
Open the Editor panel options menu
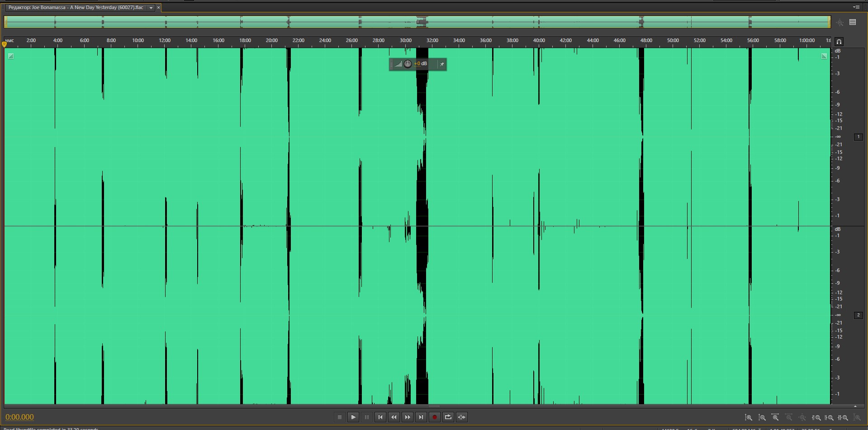coord(856,7)
